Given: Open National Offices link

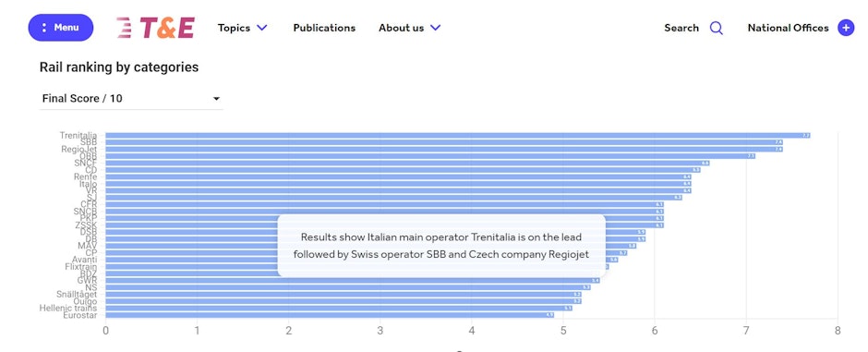Looking at the screenshot, I should tap(789, 28).
